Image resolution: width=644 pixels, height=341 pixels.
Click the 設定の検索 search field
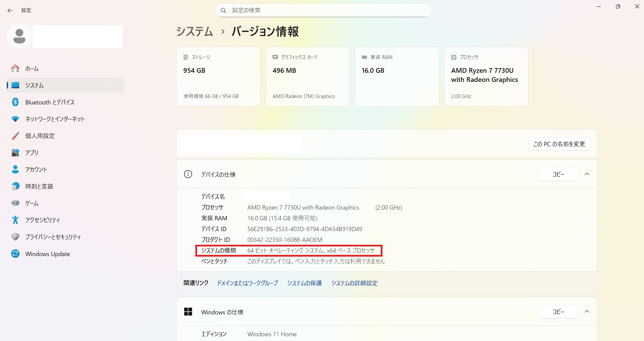[x=323, y=10]
